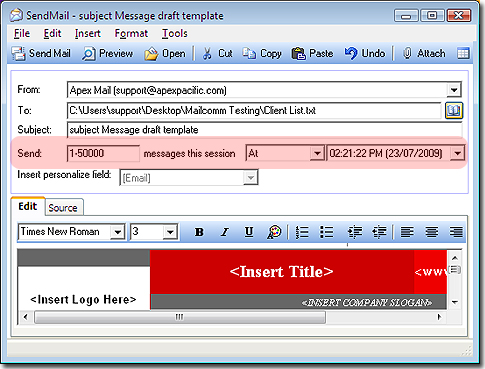The width and height of the screenshot is (485, 369).
Task: Open the Format menu
Action: coord(131,33)
